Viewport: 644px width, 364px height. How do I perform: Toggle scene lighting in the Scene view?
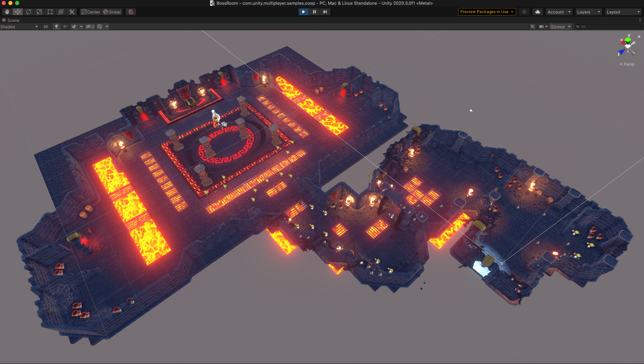click(56, 27)
